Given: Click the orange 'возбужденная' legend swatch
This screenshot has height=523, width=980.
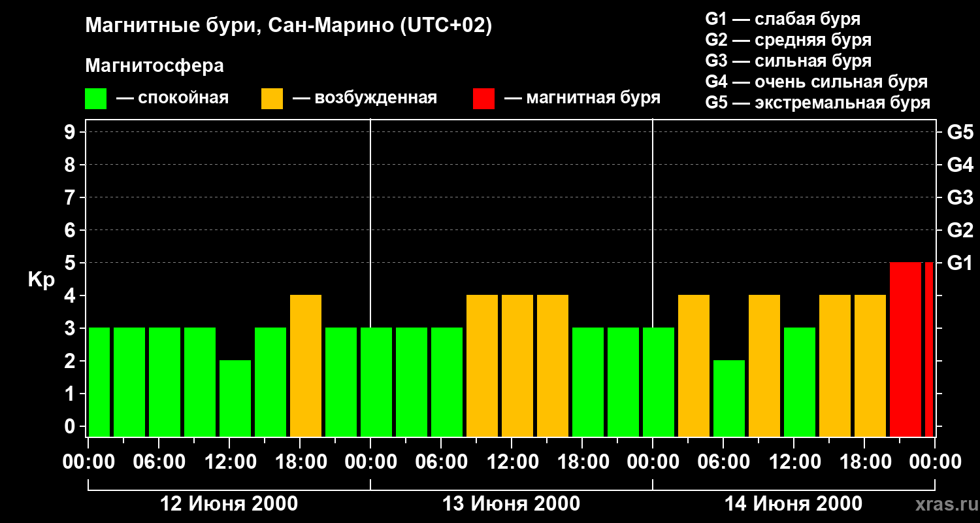Looking at the screenshot, I should (x=272, y=99).
